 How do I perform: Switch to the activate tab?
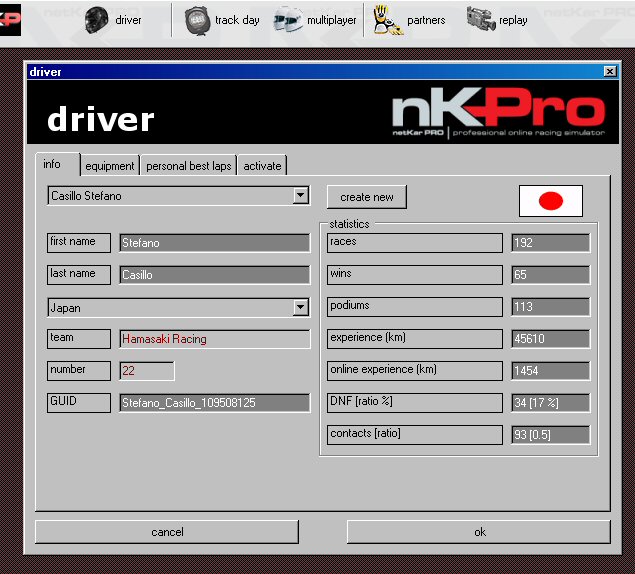pos(262,166)
